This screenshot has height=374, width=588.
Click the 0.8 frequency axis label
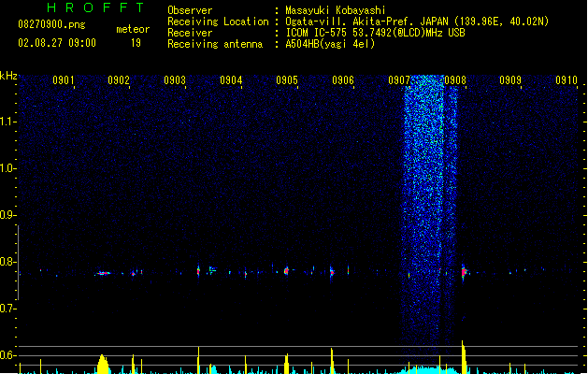point(7,262)
